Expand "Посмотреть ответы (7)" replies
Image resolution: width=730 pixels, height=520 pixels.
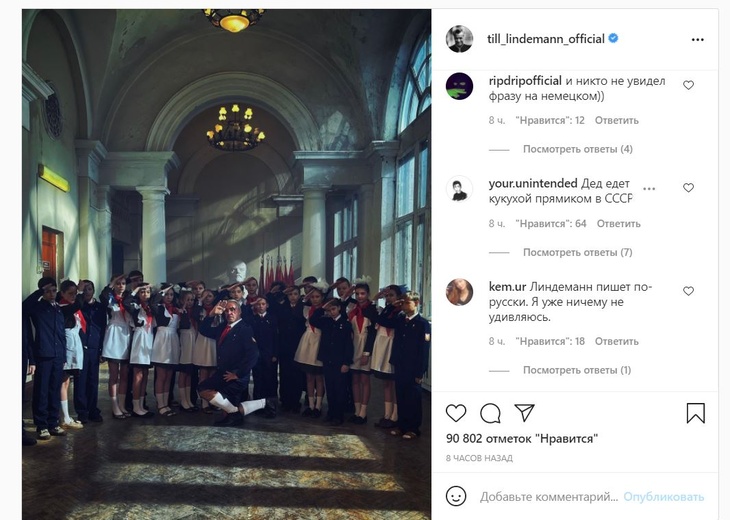coord(578,252)
